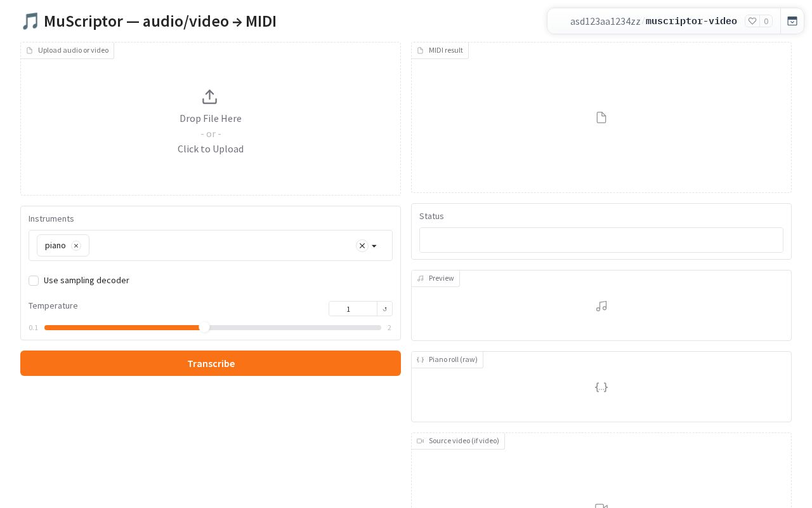This screenshot has height=508, width=812.
Task: Click the MuScriptor page heading
Action: pos(148,21)
